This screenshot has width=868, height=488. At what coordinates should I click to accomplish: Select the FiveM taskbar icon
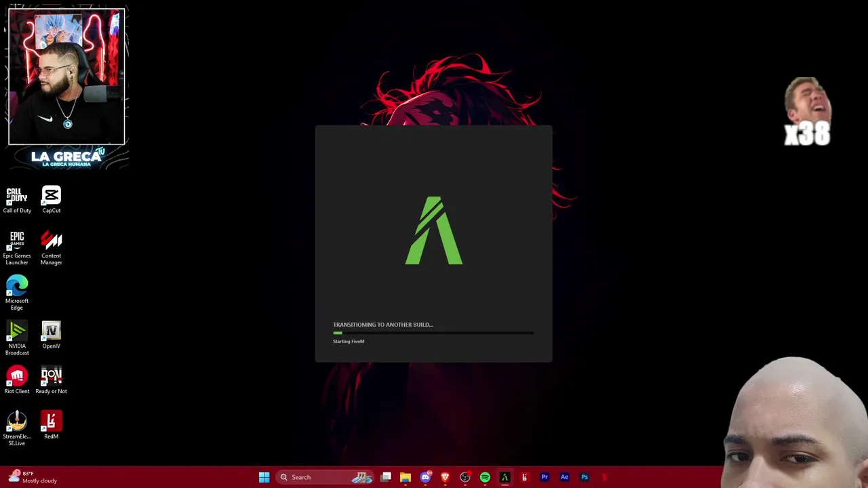(x=505, y=477)
